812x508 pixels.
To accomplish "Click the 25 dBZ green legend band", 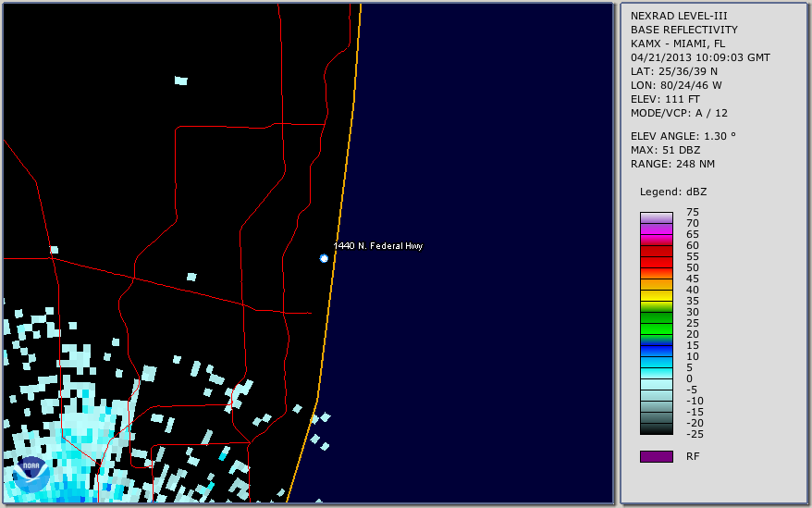I will (x=656, y=317).
